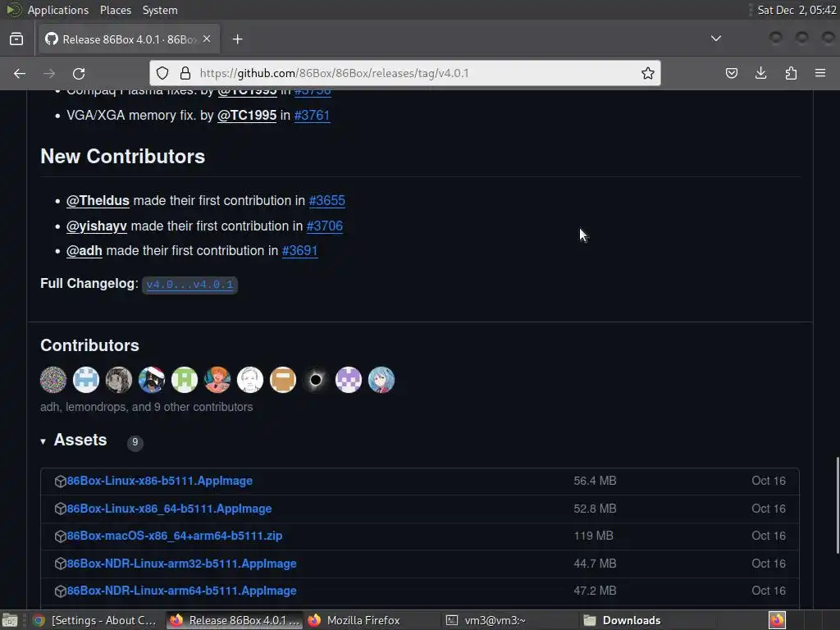The height and width of the screenshot is (630, 840).
Task: Open the Applications menu
Action: pyautogui.click(x=58, y=10)
